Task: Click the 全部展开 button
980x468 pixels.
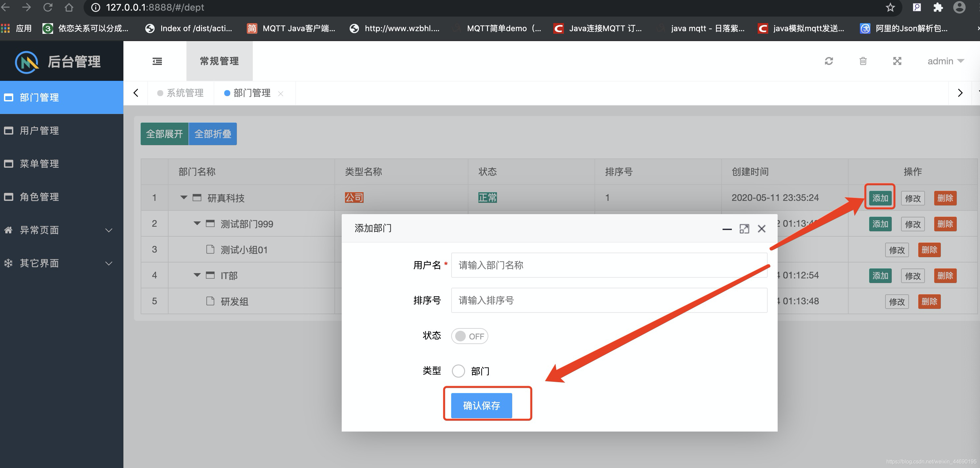Action: (x=164, y=134)
